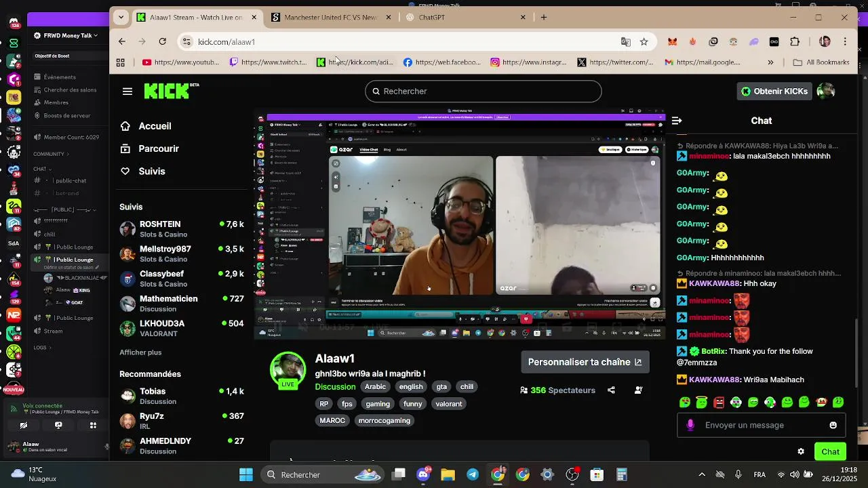Open the ROSHTEIN followed channel
The image size is (868, 488).
[182, 229]
